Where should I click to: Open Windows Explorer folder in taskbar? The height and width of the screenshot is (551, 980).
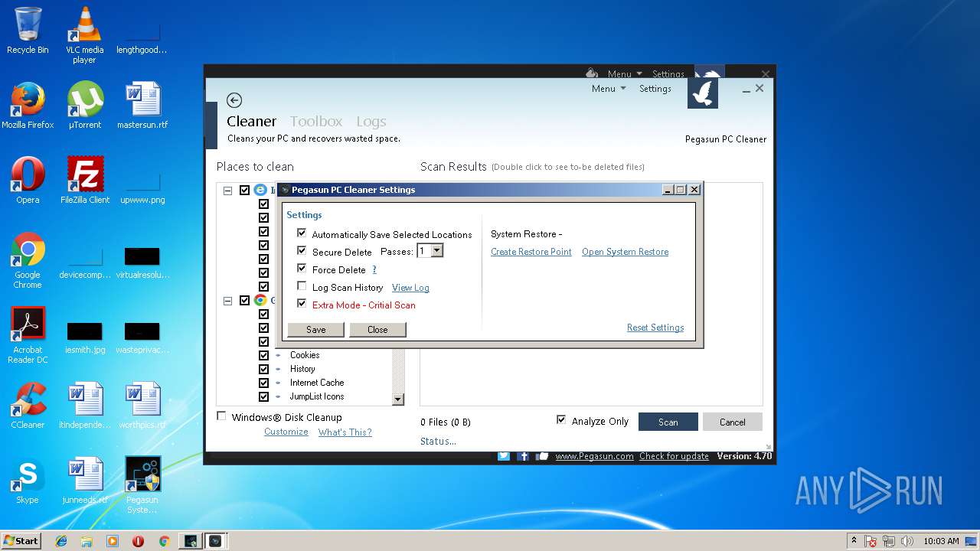click(x=87, y=541)
